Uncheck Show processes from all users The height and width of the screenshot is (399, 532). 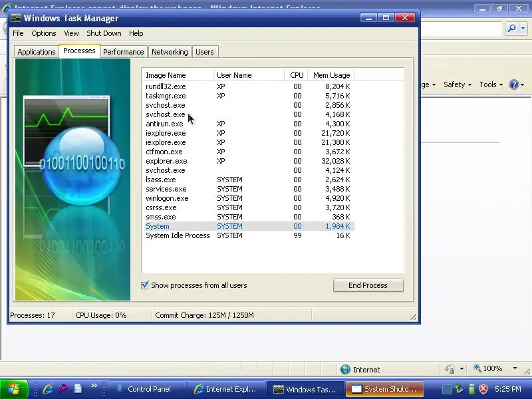click(145, 285)
